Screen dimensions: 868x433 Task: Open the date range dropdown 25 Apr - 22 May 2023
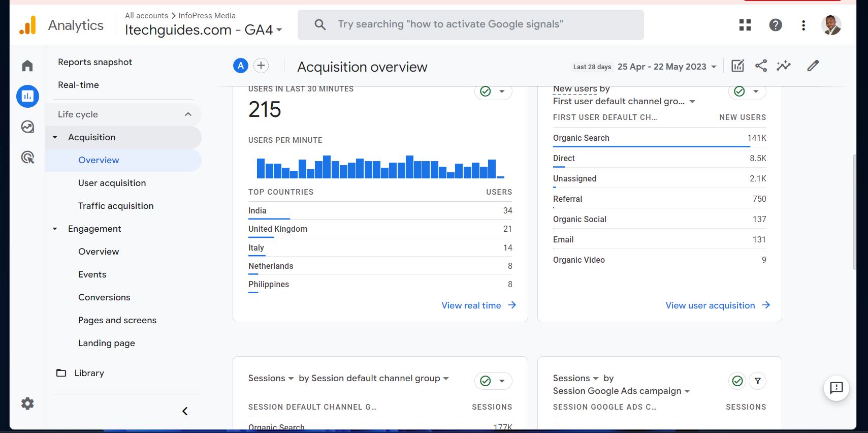tap(667, 67)
